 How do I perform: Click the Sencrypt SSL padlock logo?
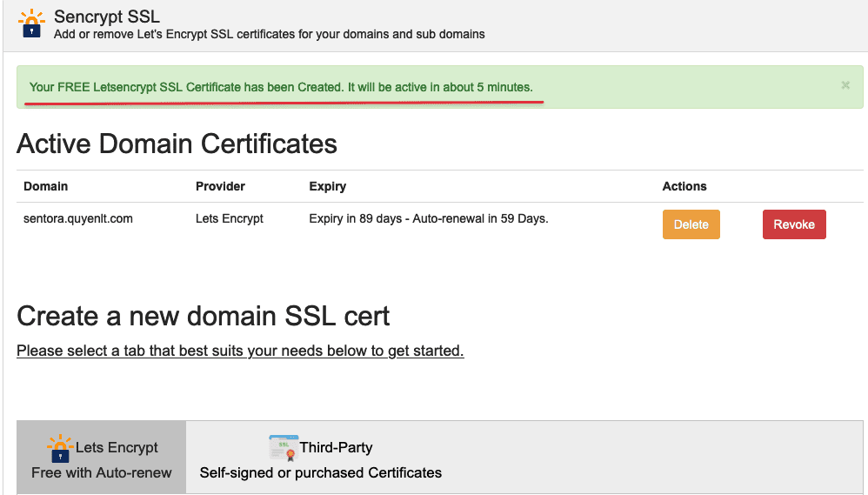[x=31, y=23]
